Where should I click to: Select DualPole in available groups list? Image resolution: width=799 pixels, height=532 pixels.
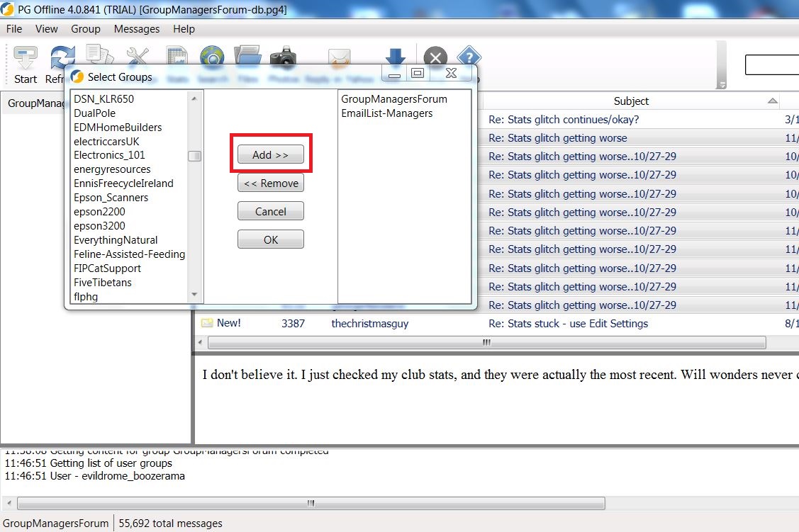click(x=95, y=113)
